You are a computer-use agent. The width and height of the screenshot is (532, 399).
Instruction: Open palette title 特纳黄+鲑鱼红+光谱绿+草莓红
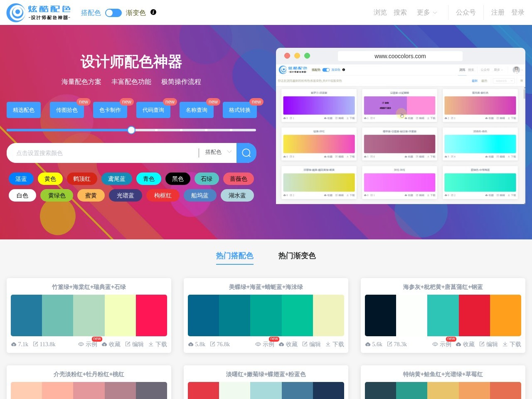[443, 374]
